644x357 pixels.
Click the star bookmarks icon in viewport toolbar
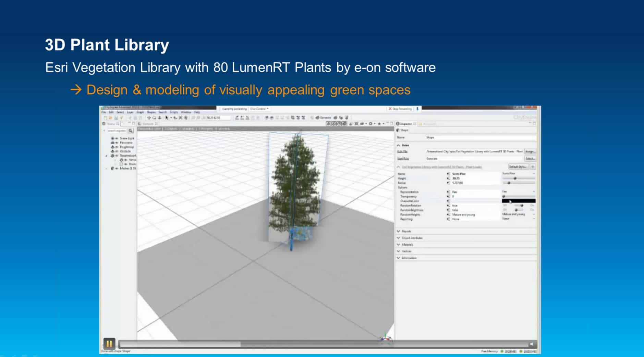379,124
